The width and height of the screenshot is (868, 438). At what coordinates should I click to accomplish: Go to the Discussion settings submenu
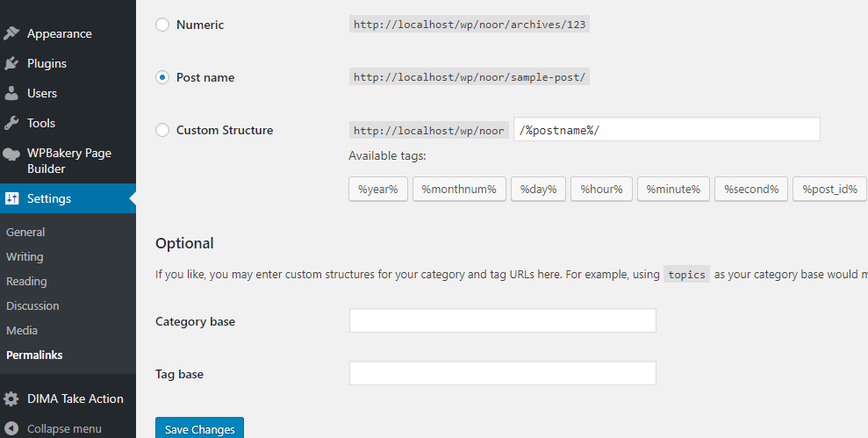[x=32, y=305]
